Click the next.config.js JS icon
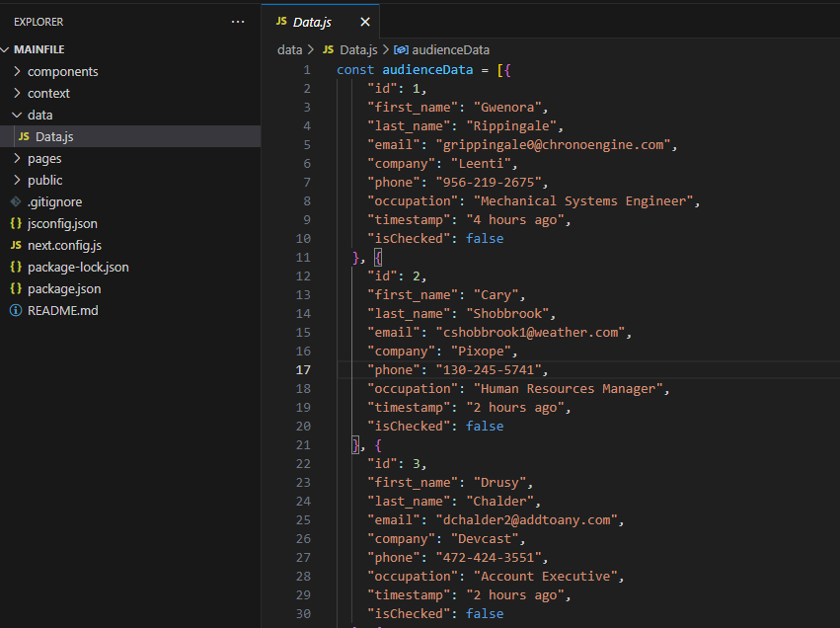 (x=16, y=245)
